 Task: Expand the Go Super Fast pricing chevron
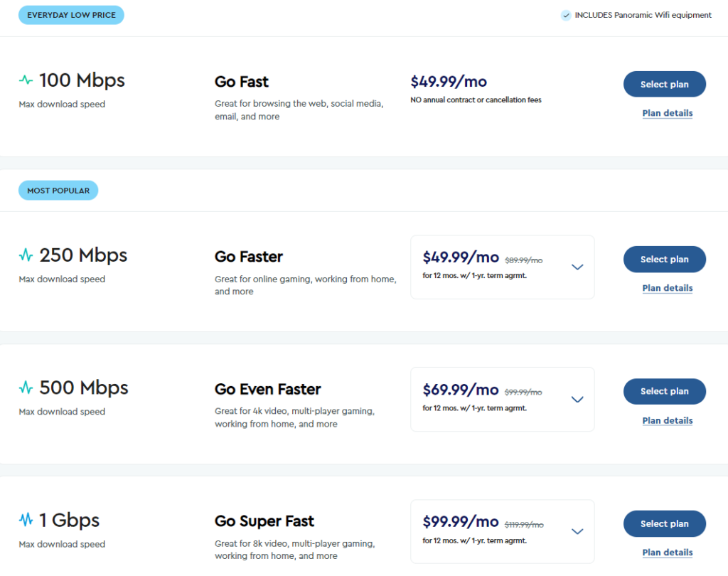pyautogui.click(x=577, y=531)
